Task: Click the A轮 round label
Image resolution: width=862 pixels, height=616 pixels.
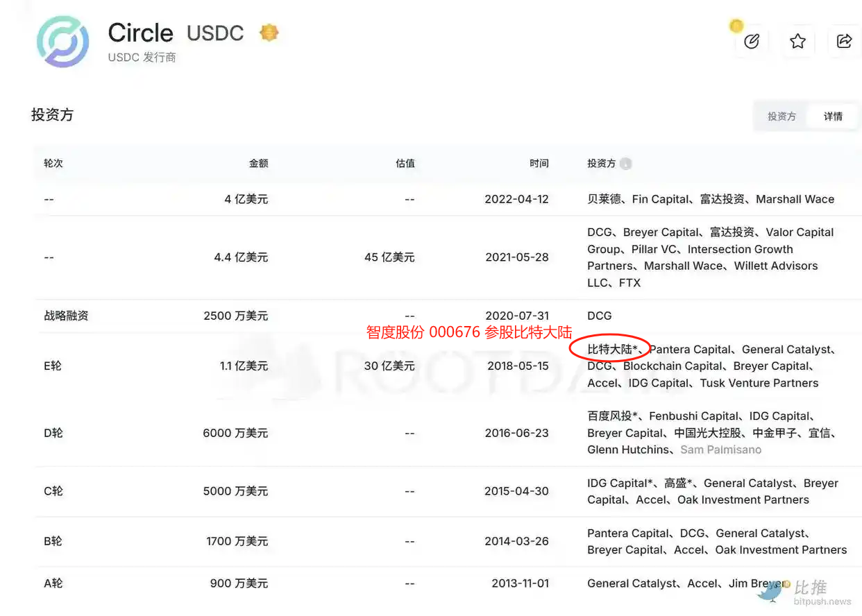Action: (53, 583)
